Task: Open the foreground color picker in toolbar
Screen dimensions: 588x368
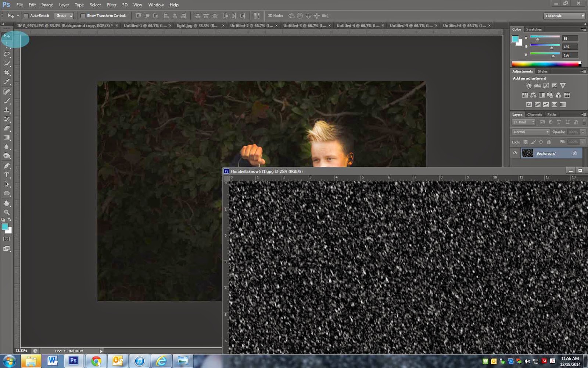Action: (x=4, y=227)
